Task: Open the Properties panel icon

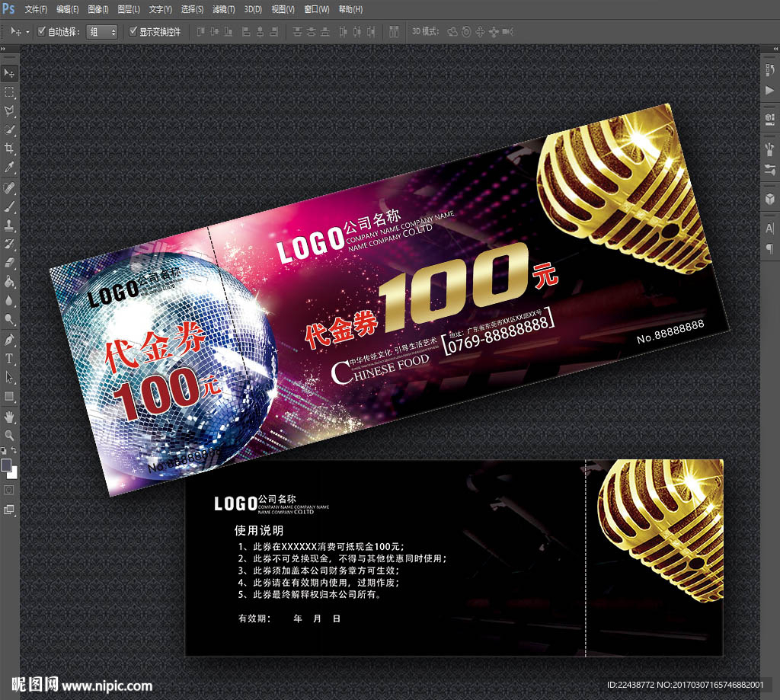Action: tap(770, 119)
